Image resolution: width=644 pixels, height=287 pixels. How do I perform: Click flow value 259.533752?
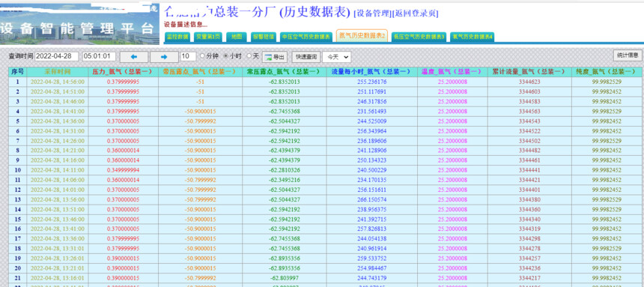pyautogui.click(x=371, y=259)
